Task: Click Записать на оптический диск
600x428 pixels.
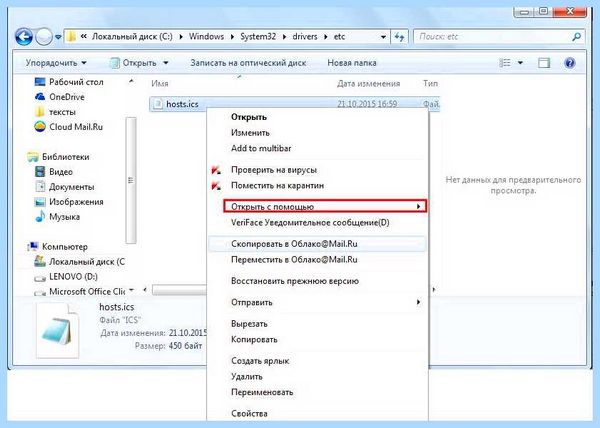Action: tap(248, 63)
